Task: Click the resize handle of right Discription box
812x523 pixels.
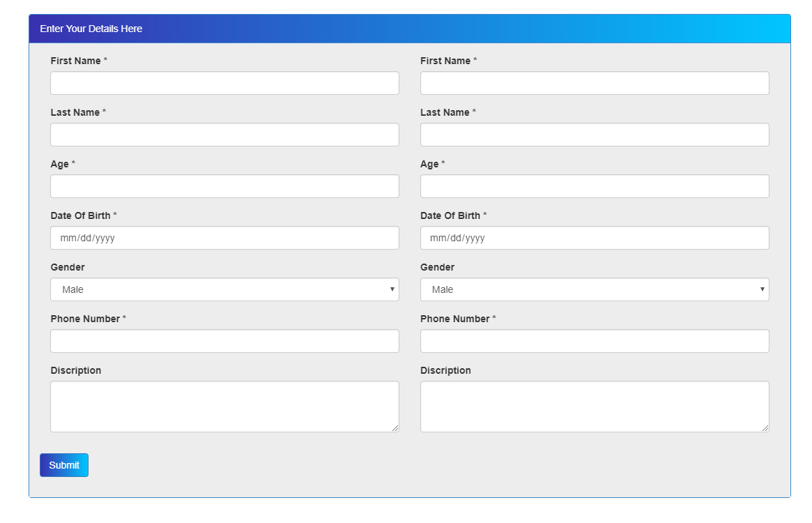Action: point(765,427)
